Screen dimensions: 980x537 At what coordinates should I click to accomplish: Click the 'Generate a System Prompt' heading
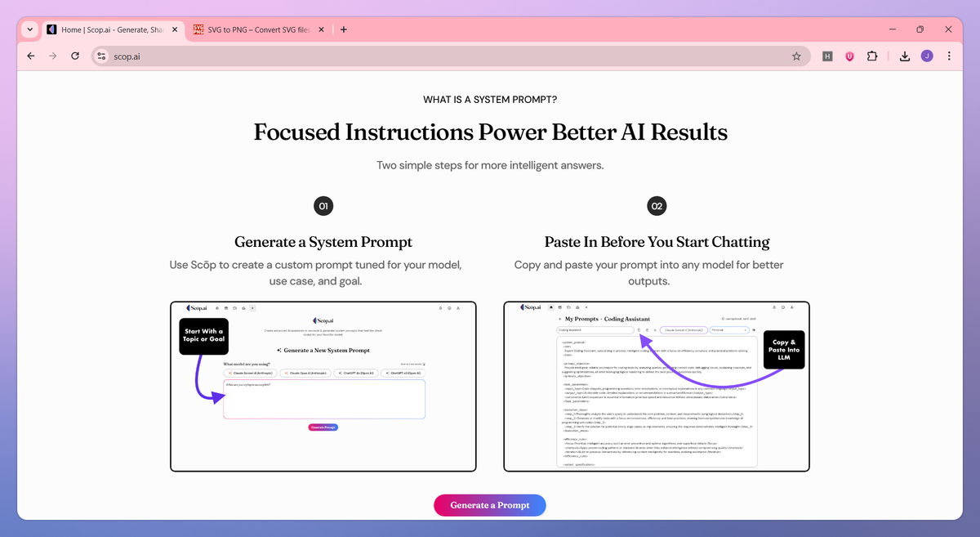tap(323, 242)
